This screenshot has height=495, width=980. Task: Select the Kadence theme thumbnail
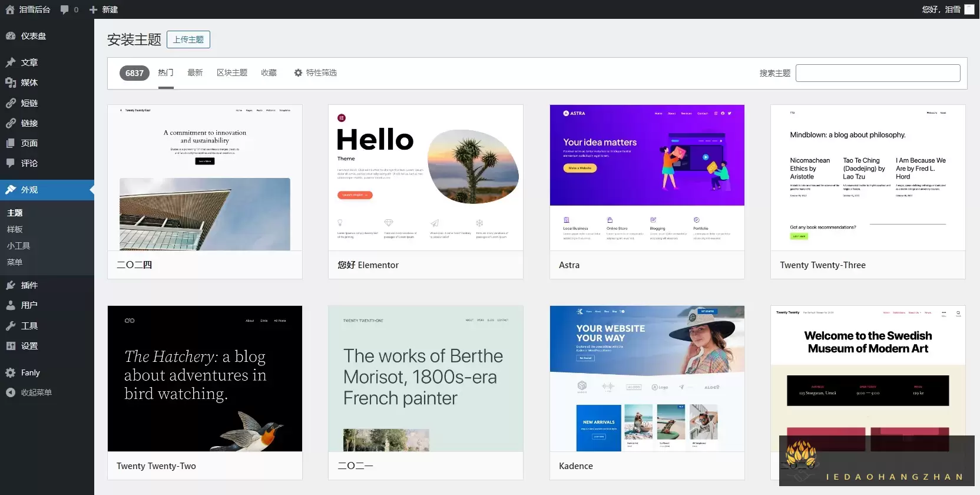click(647, 379)
